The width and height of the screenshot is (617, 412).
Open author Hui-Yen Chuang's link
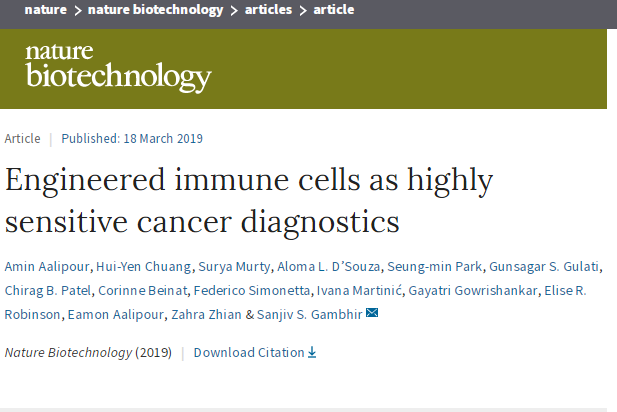144,266
